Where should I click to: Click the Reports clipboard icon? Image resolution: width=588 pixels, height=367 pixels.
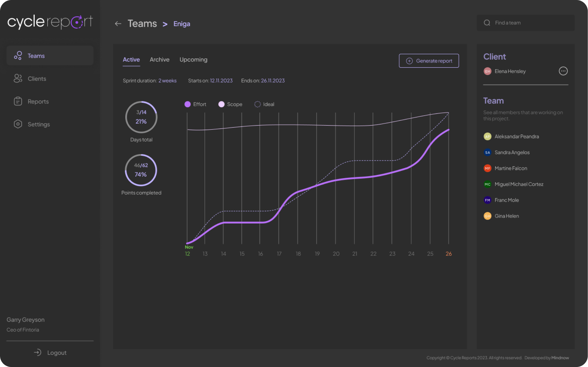18,101
